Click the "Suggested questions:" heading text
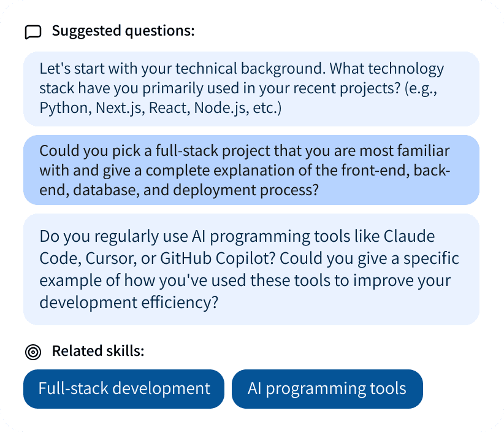Screen dimensions: 504x432 click(x=123, y=31)
